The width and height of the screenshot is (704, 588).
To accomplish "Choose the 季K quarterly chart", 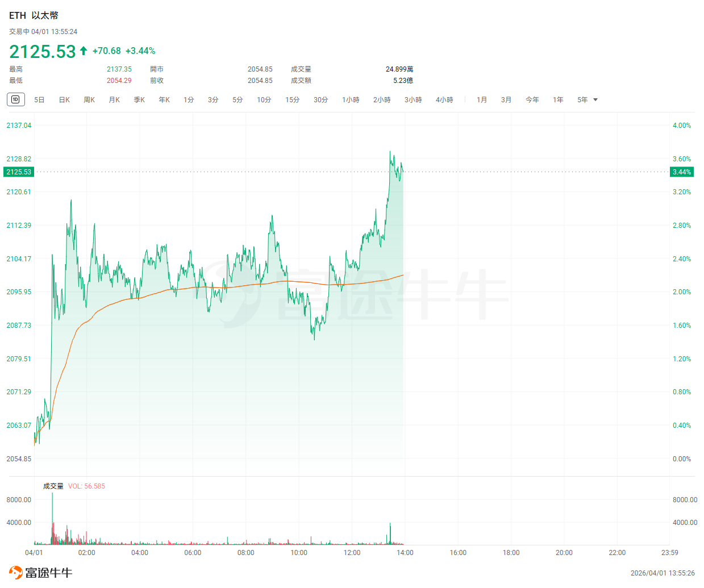I will pos(139,100).
